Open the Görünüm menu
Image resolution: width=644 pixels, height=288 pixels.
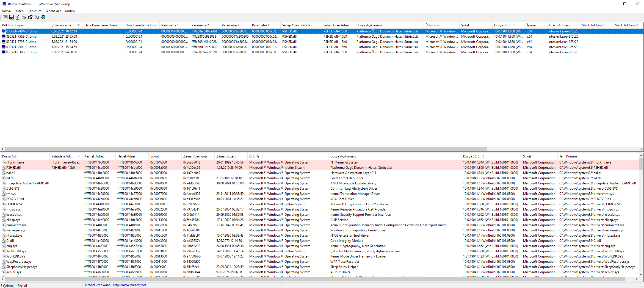[x=34, y=11]
